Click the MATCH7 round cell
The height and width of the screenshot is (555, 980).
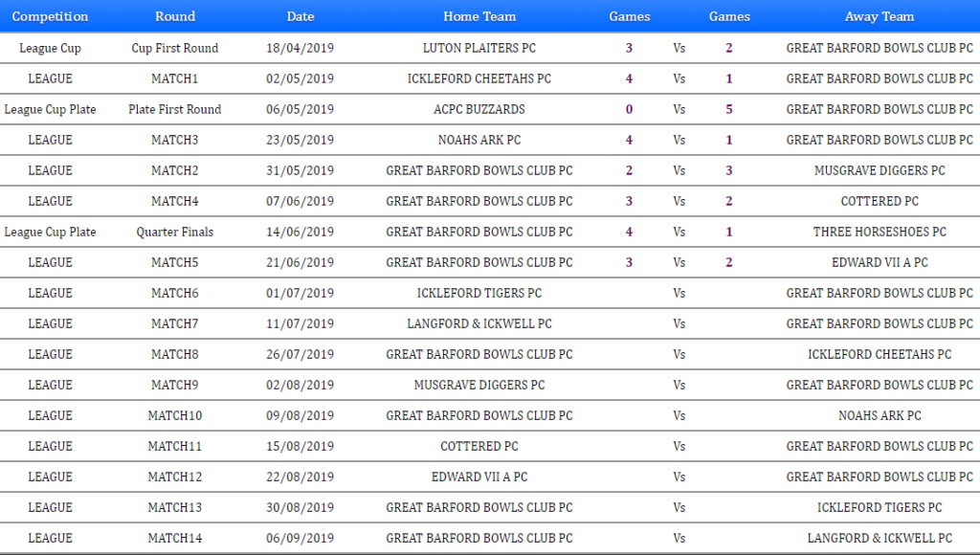tap(175, 323)
